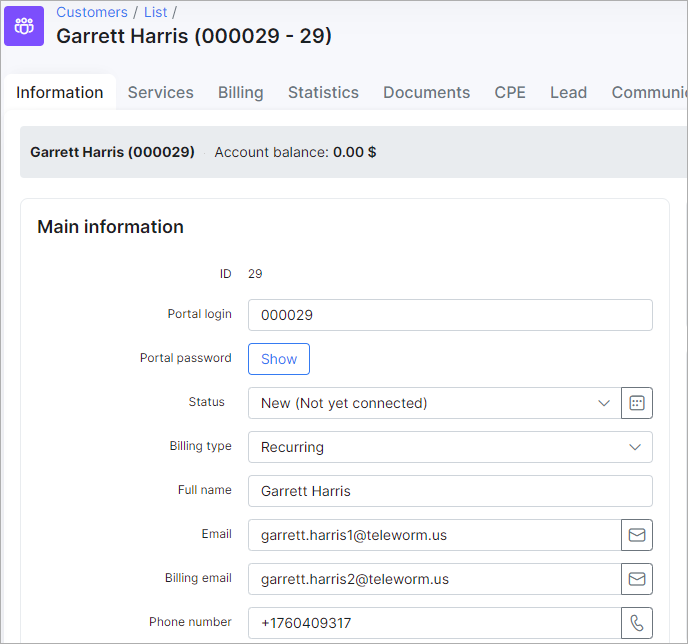Switch to the Lead tab

(x=568, y=92)
